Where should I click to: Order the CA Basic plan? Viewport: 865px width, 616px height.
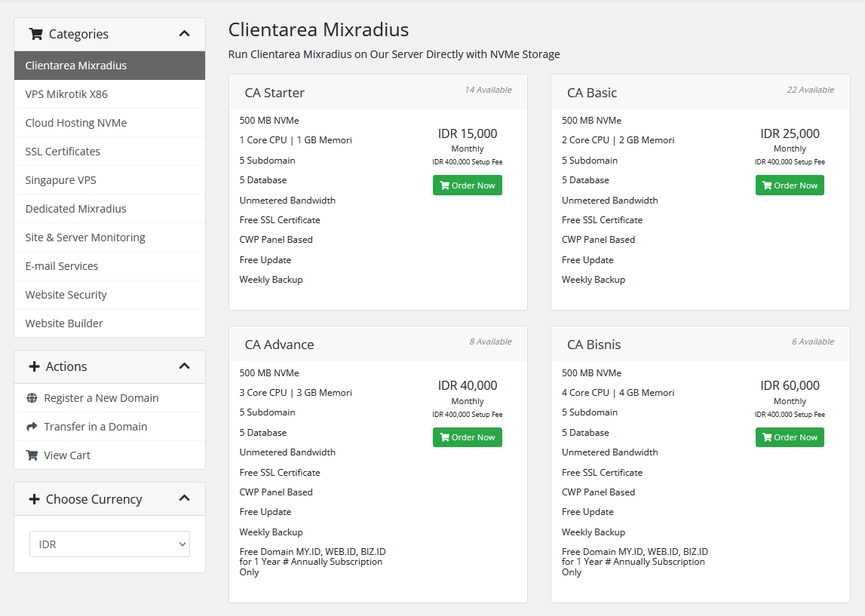(790, 185)
